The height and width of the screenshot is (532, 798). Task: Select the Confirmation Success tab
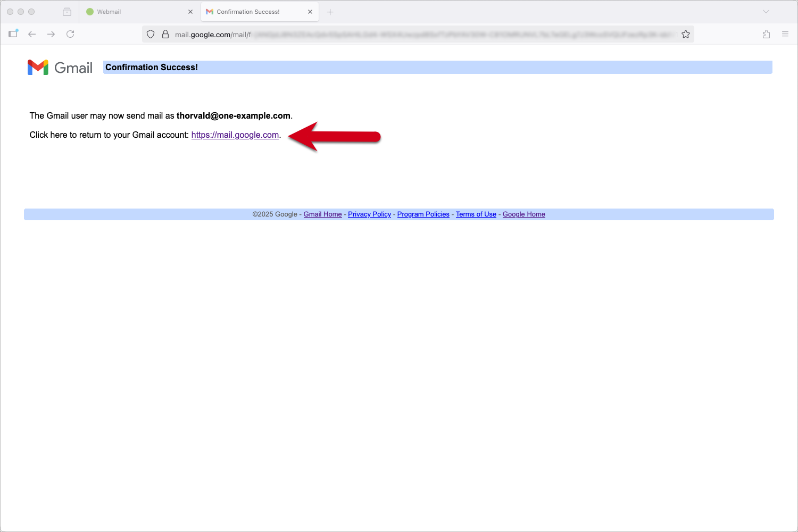pyautogui.click(x=250, y=11)
